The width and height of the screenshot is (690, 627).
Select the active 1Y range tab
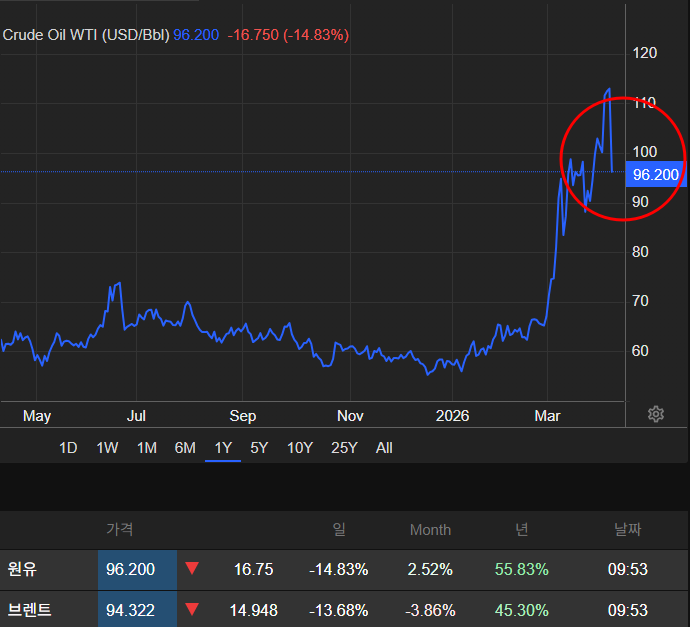coord(223,448)
